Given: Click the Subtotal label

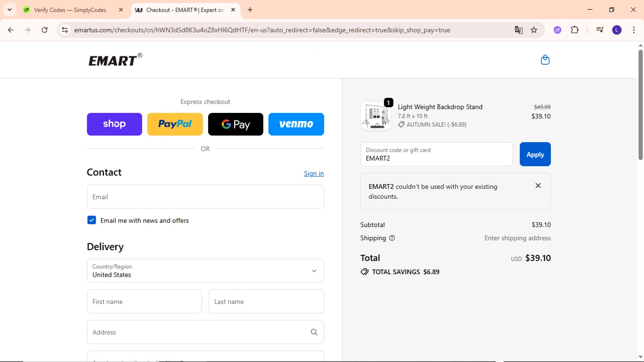Looking at the screenshot, I should [373, 225].
